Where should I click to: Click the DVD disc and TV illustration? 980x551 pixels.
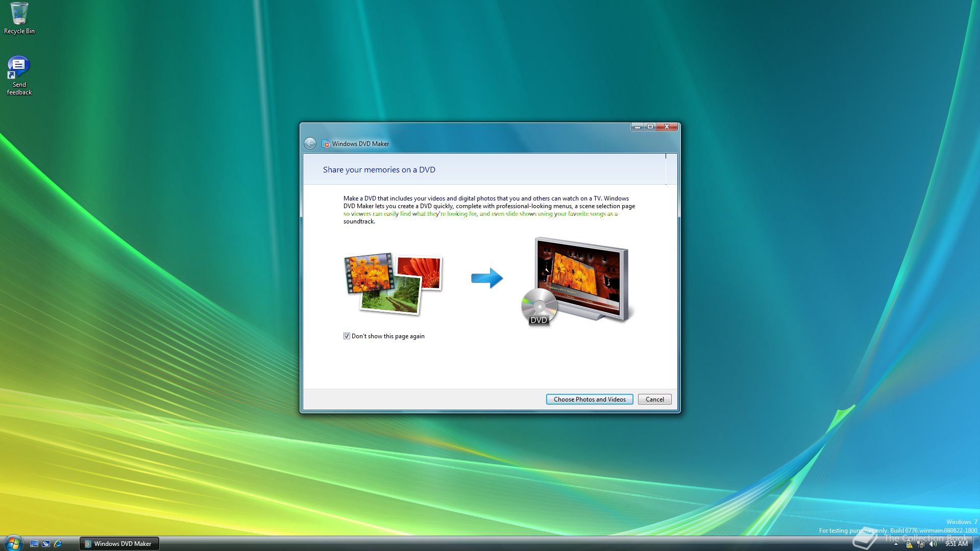[x=577, y=281]
